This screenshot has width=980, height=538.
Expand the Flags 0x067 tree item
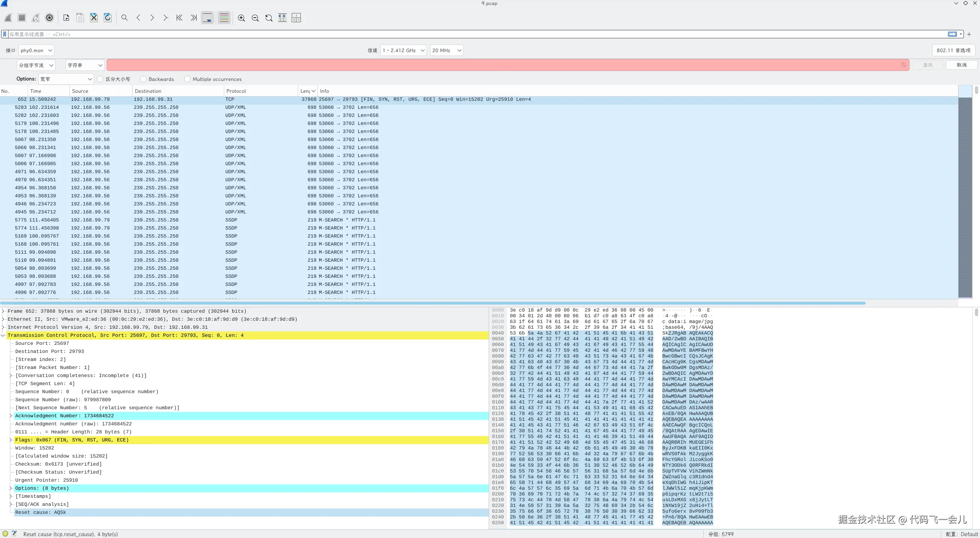pos(11,440)
